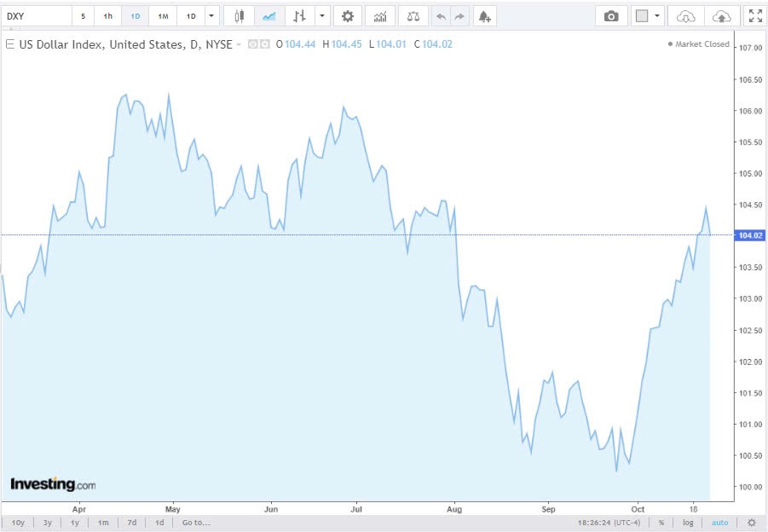Click the Go to... button
The width and height of the screenshot is (768, 532).
[195, 523]
